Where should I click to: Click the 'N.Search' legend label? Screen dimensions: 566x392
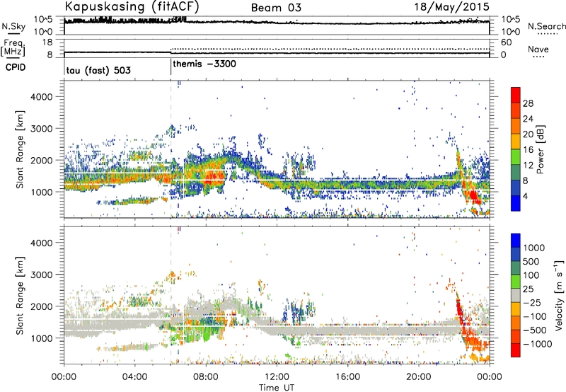coord(546,26)
